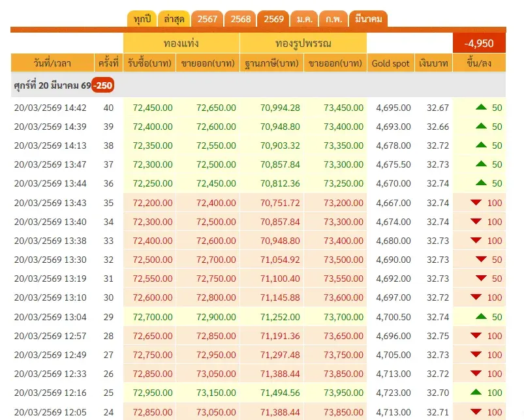
Task: Click red down arrow in 12:57 row
Action: click(477, 336)
